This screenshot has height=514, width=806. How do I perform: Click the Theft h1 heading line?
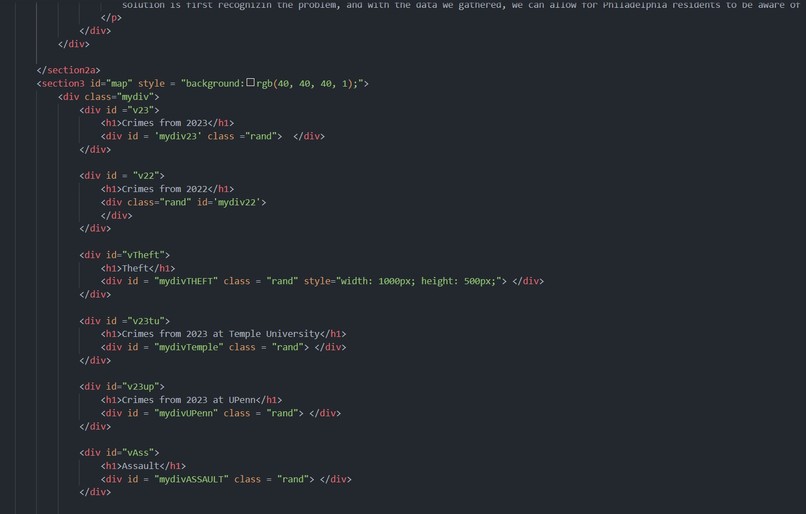pos(138,268)
